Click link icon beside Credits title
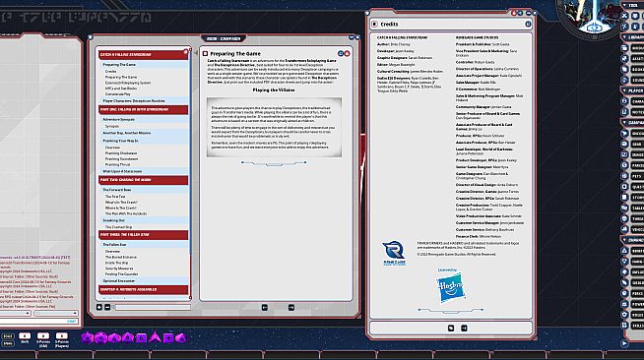This screenshot has height=360, width=644. 374,25
